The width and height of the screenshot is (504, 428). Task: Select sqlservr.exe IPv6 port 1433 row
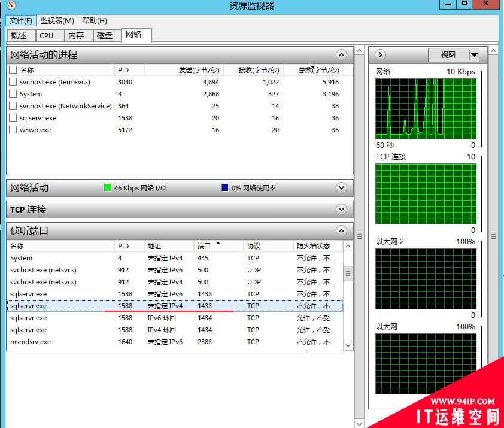(x=175, y=294)
